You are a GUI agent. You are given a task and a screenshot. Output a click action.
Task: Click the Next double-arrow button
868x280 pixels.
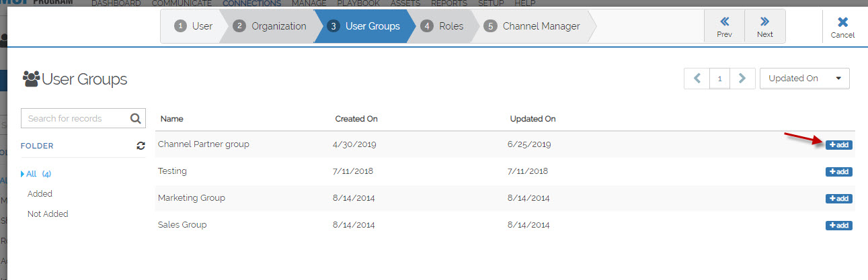click(x=764, y=27)
